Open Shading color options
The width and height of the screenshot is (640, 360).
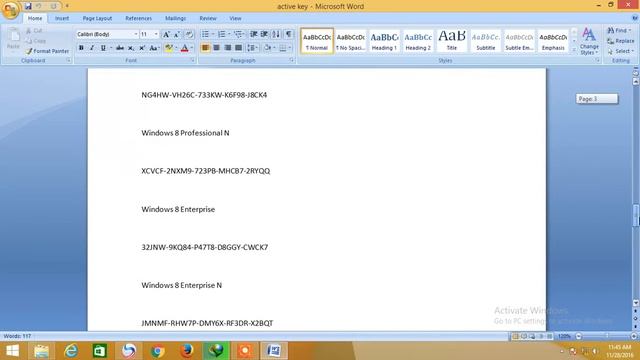[x=268, y=48]
